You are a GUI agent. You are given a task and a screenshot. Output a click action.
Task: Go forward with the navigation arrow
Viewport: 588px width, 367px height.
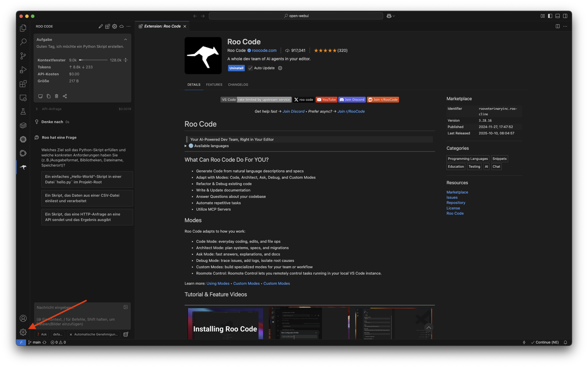pos(203,16)
